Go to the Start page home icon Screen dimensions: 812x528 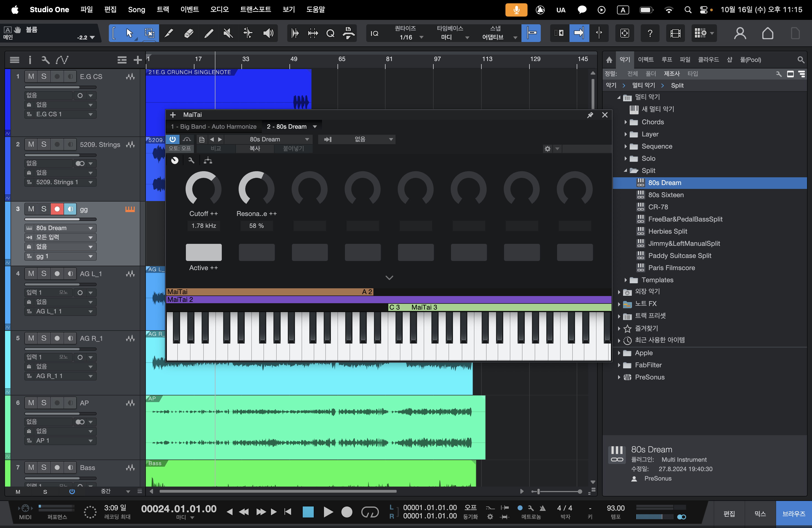768,33
